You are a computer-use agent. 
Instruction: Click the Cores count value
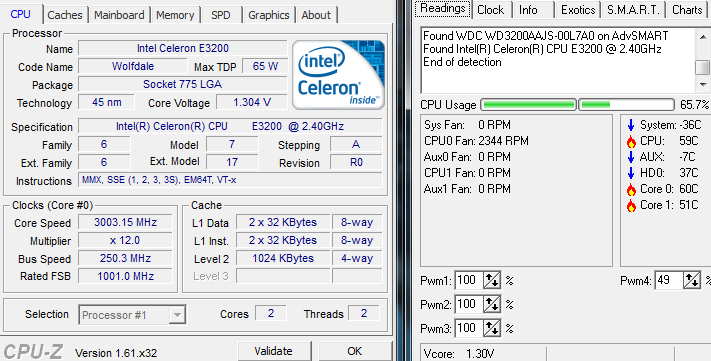point(271,313)
